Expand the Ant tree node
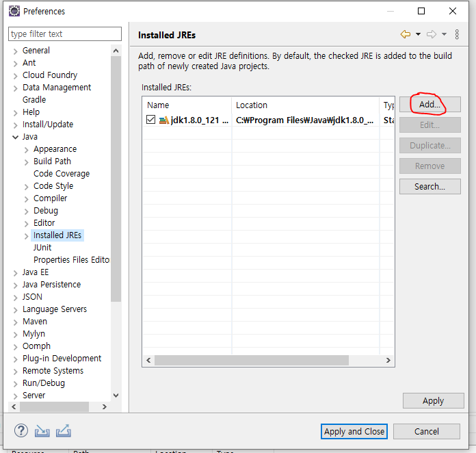The image size is (476, 453). click(16, 63)
